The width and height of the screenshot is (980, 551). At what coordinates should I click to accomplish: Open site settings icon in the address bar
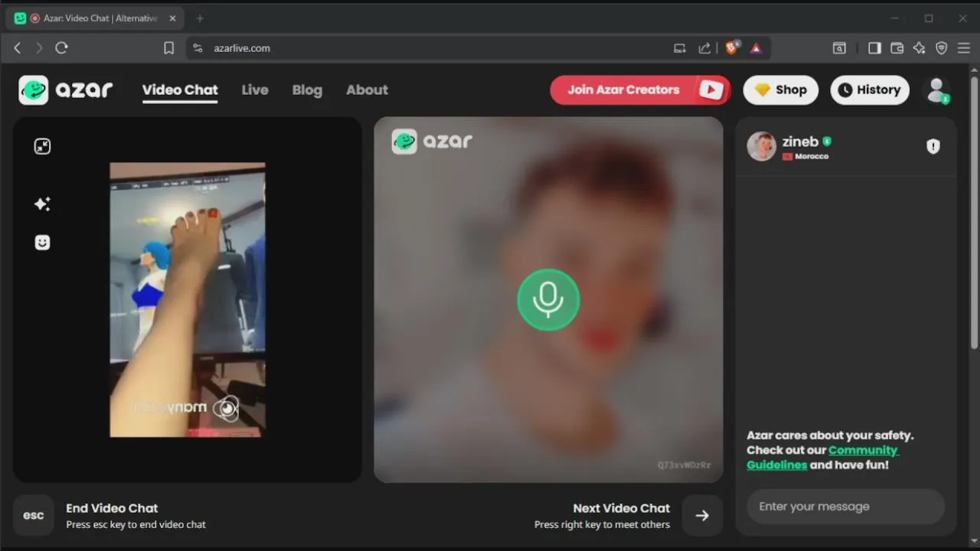(198, 47)
